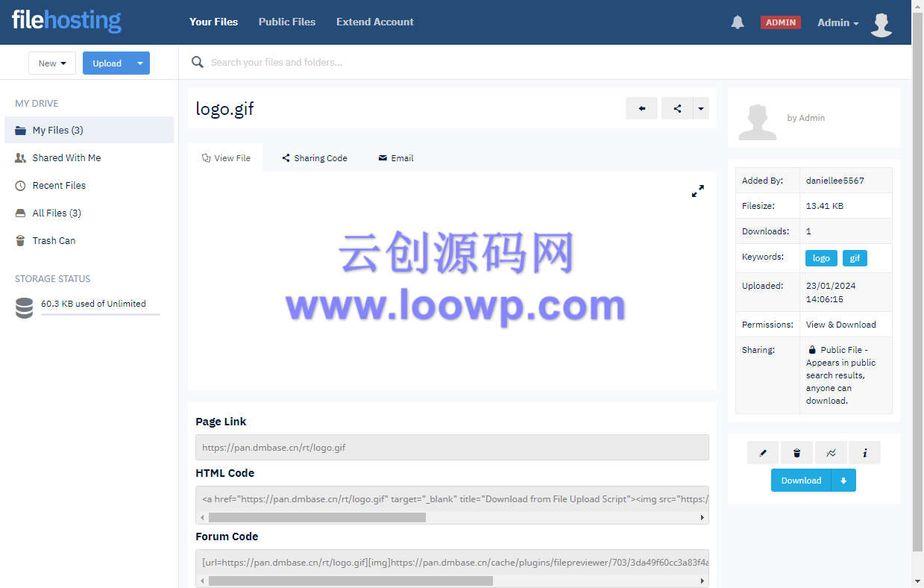This screenshot has height=588, width=924.
Task: Click the Download button
Action: 801,481
